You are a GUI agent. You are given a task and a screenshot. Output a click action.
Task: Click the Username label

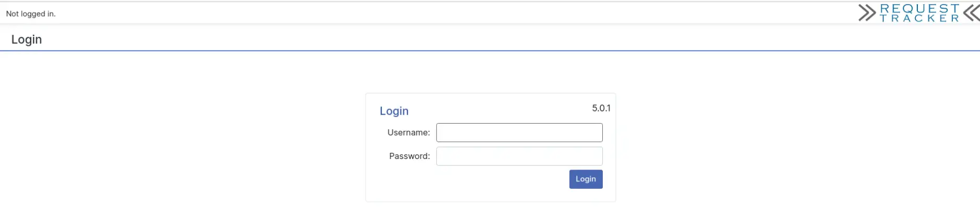pyautogui.click(x=409, y=132)
